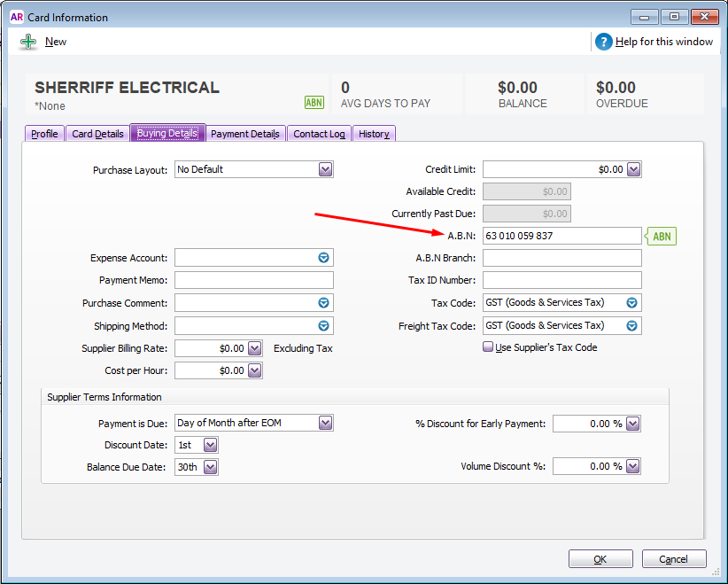Click into the A.B.N number field
This screenshot has height=584, width=728.
tap(562, 236)
